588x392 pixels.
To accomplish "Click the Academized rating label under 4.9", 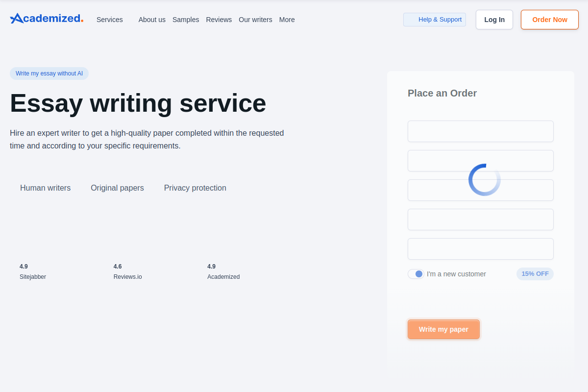I will [223, 277].
